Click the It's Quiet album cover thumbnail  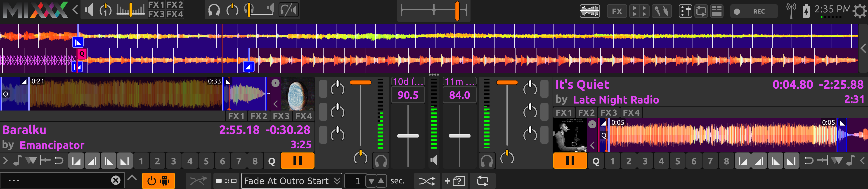click(570, 135)
